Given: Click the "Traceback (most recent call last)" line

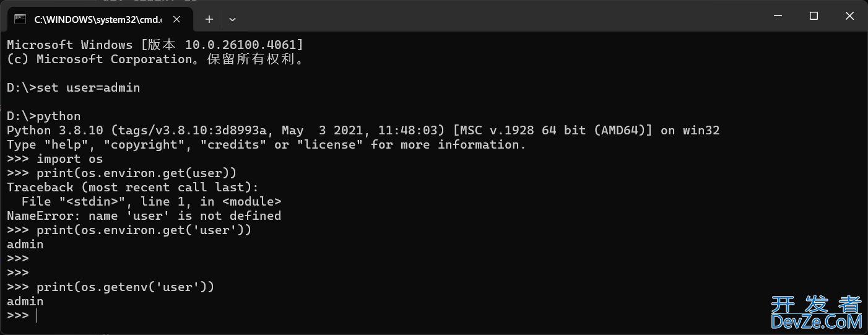Looking at the screenshot, I should pyautogui.click(x=132, y=188).
